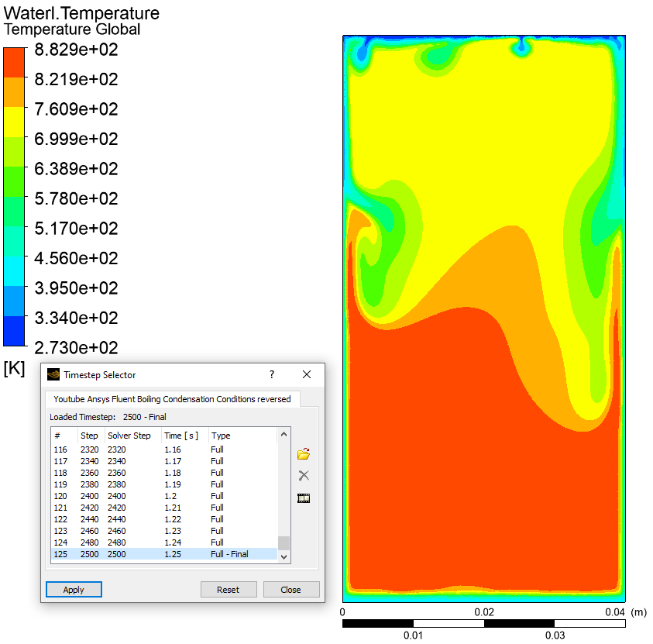Click the timestep list scrollbar thumb
Image resolution: width=653 pixels, height=644 pixels.
pyautogui.click(x=284, y=542)
